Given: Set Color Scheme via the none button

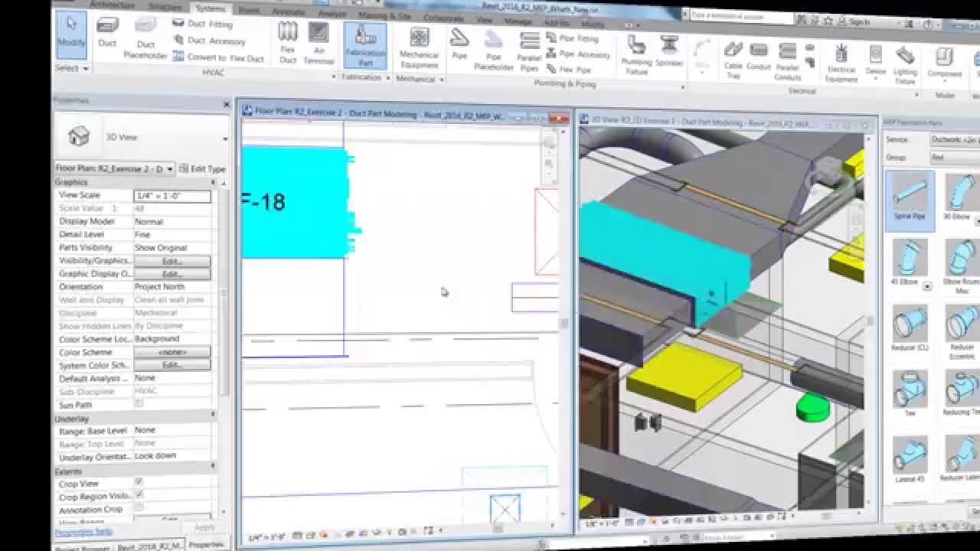Looking at the screenshot, I should coord(171,351).
